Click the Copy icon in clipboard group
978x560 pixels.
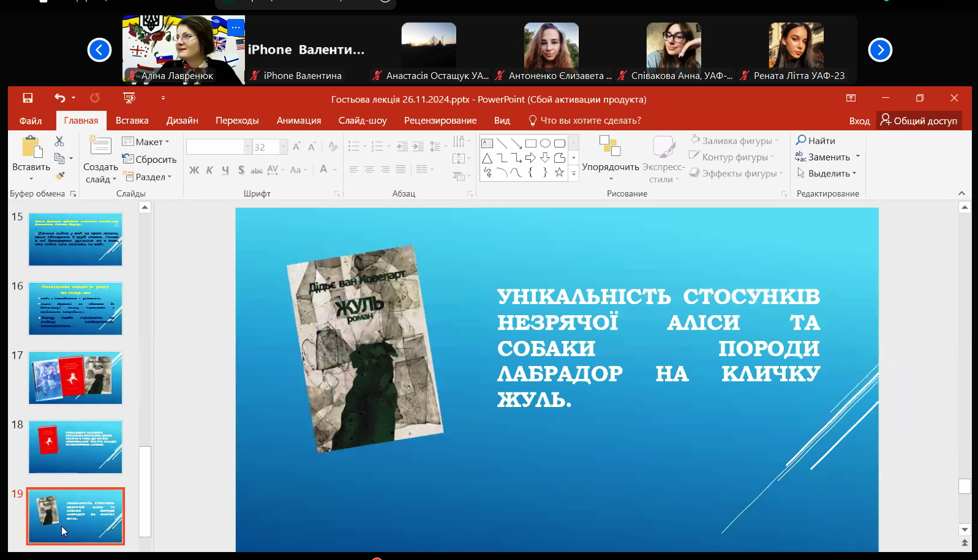[59, 159]
